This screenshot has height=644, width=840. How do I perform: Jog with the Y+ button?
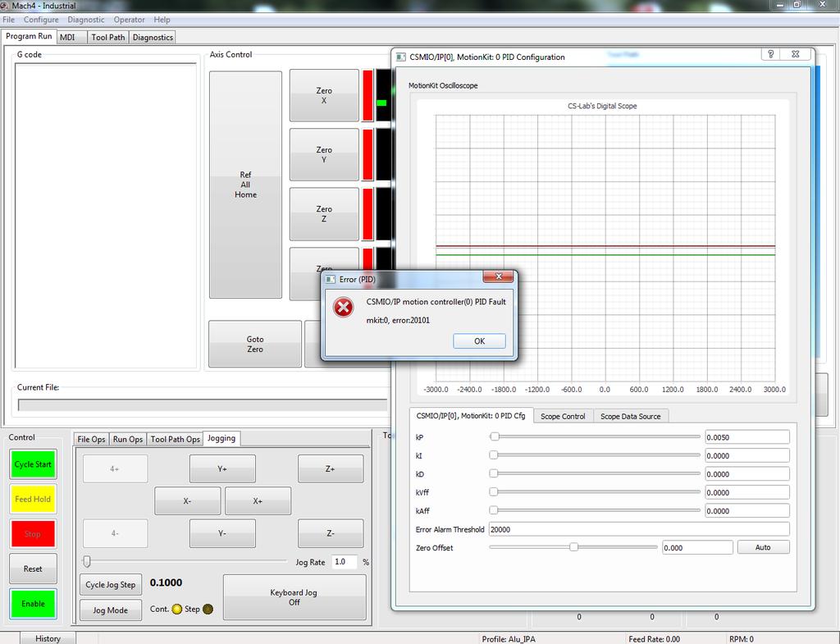(222, 468)
